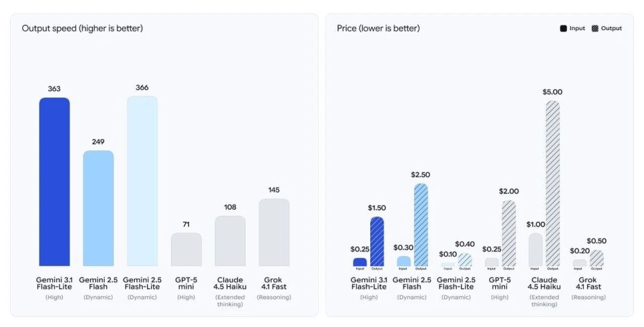Select the Grok 4.1 Fast speed bar
The image size is (644, 327).
pyautogui.click(x=274, y=232)
